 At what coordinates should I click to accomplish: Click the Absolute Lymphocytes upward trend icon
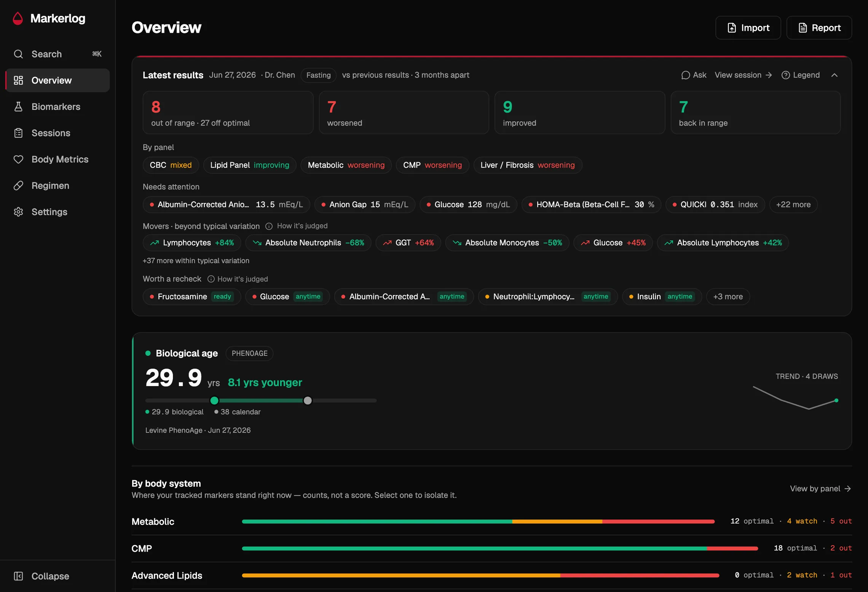(x=669, y=243)
